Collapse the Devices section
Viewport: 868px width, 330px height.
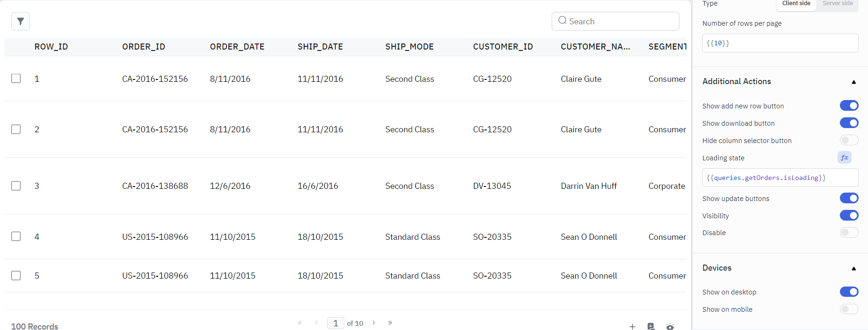point(853,268)
